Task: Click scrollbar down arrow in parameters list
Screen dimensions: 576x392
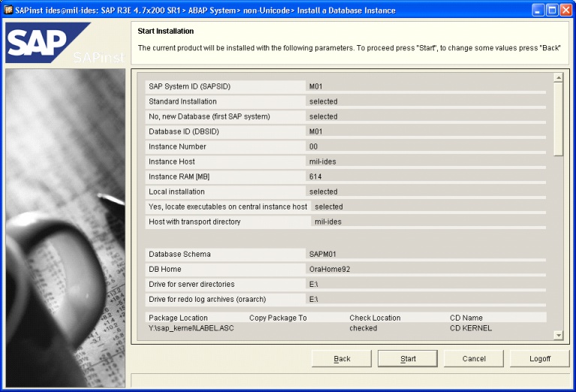Action: pos(559,335)
